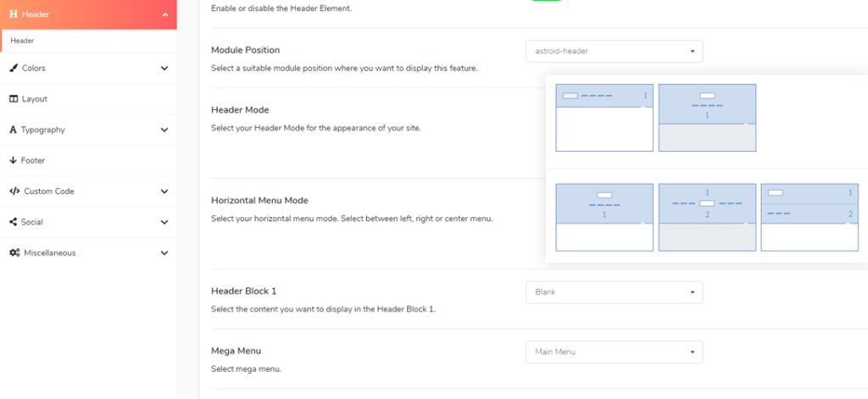The height and width of the screenshot is (399, 868).
Task: Toggle the Header Element enable switch
Action: coord(546,0)
